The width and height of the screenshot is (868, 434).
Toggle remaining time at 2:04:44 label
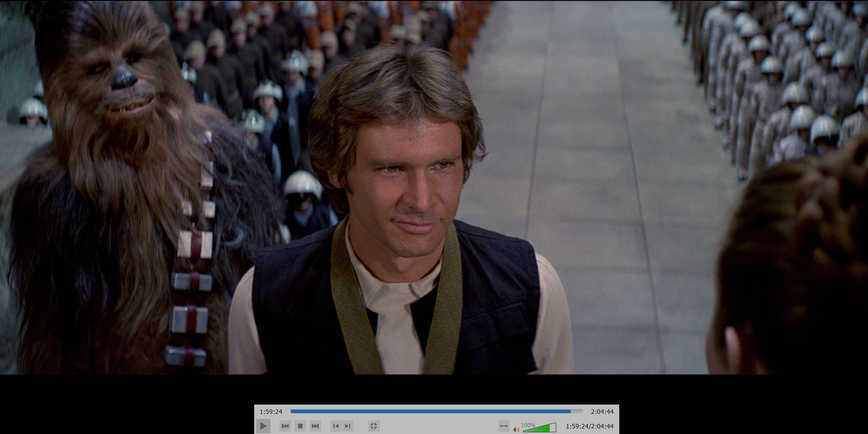(602, 411)
